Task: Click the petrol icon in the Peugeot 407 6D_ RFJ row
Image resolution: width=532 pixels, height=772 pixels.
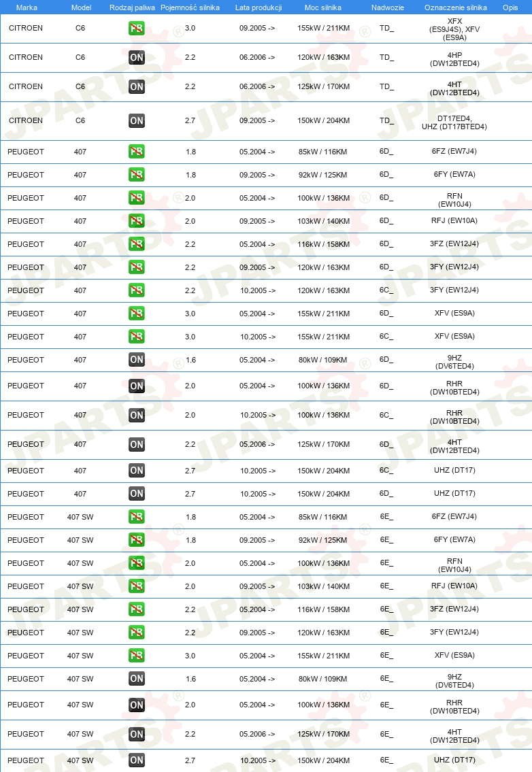Action: [x=137, y=221]
